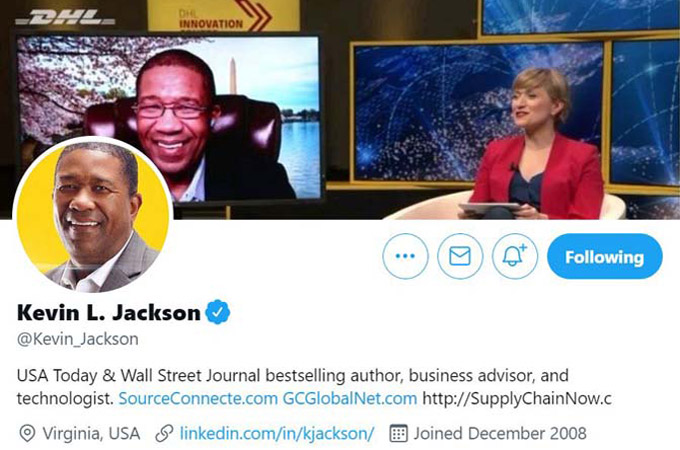Viewport: 680px width, 450px height.
Task: Click the location pin icon
Action: [x=27, y=433]
